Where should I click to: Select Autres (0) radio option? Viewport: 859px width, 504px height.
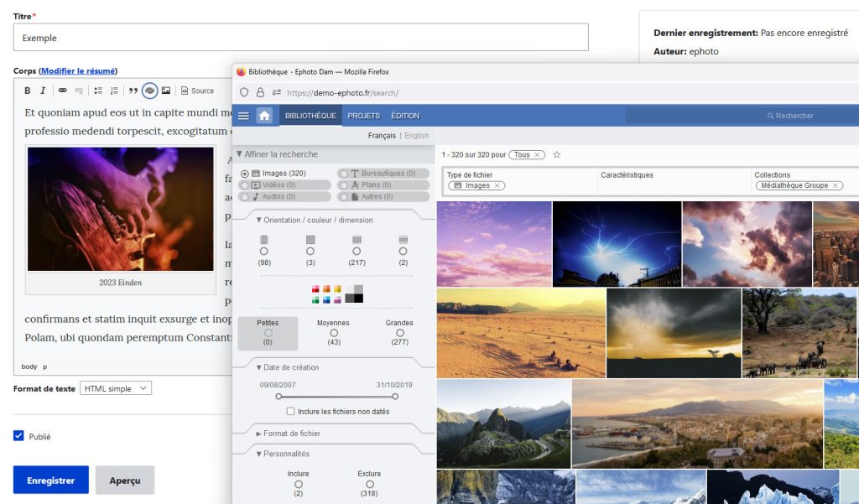coord(344,197)
